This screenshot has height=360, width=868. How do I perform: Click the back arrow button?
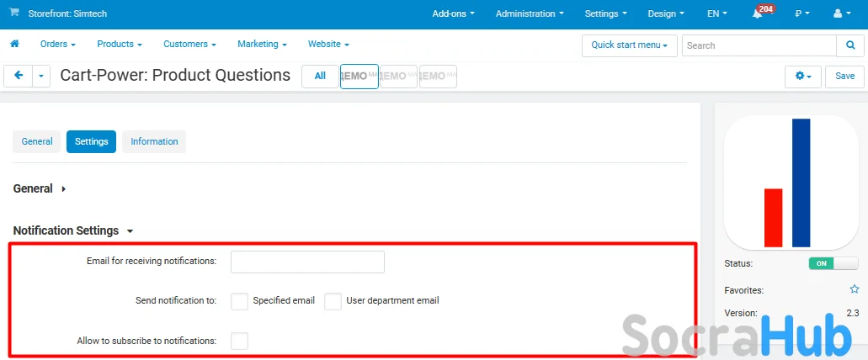coord(19,76)
